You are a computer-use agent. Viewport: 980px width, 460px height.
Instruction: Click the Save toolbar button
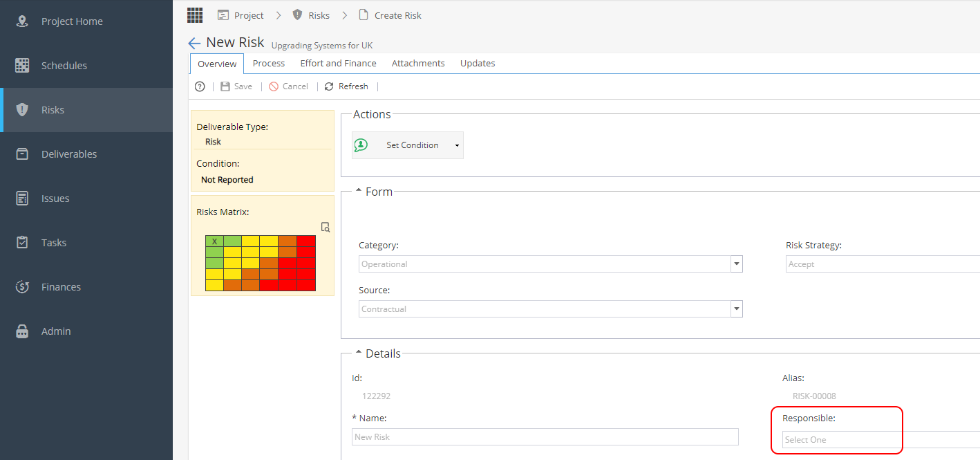tap(236, 86)
